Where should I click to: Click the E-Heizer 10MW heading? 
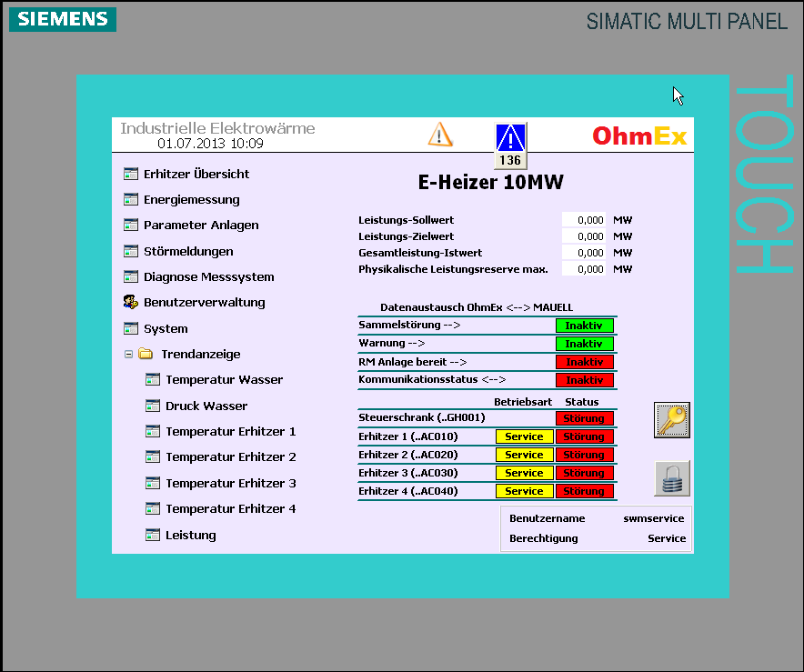[x=491, y=182]
